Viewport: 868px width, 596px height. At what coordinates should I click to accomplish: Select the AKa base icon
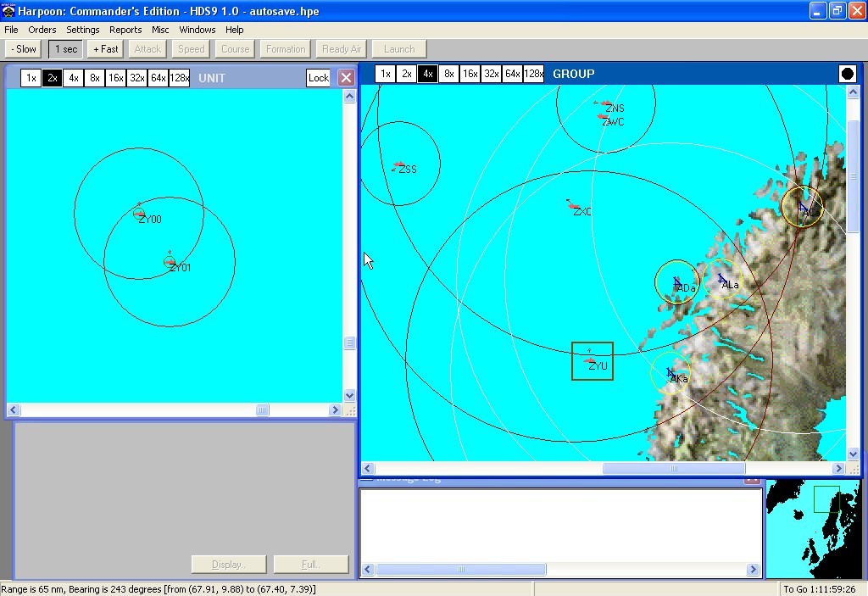click(x=670, y=373)
